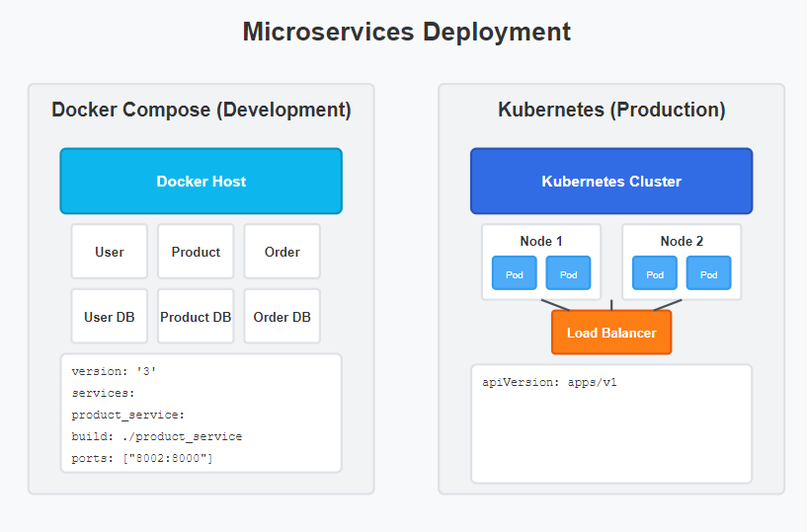This screenshot has height=532, width=807.
Task: Select the first Pod in Node 2
Action: coord(655,273)
